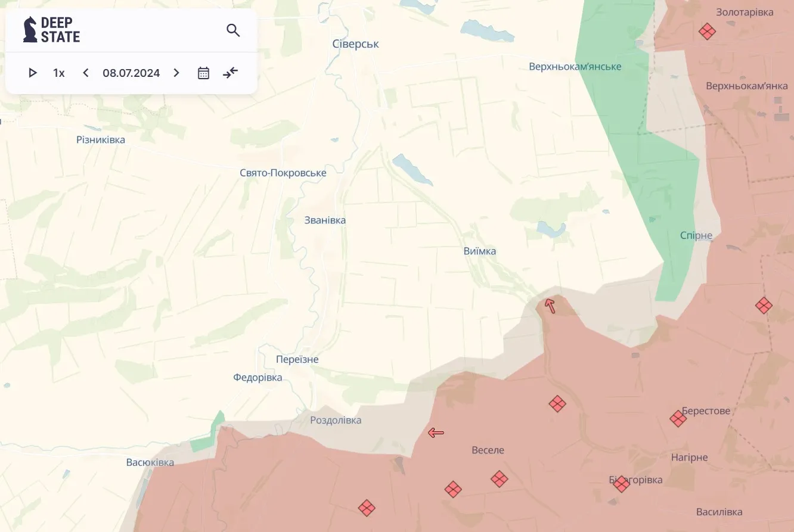
Task: Open the search magnifier icon
Action: coord(233,30)
